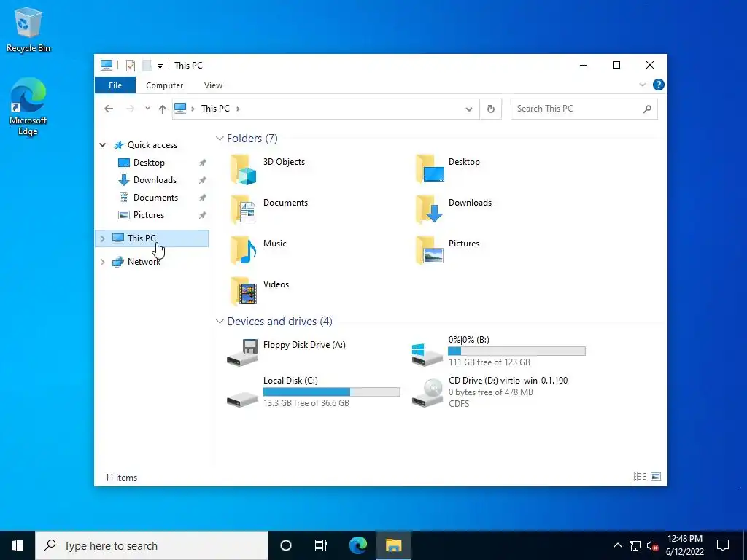Click the search magnifier in Search This PC
747x560 pixels.
click(647, 109)
